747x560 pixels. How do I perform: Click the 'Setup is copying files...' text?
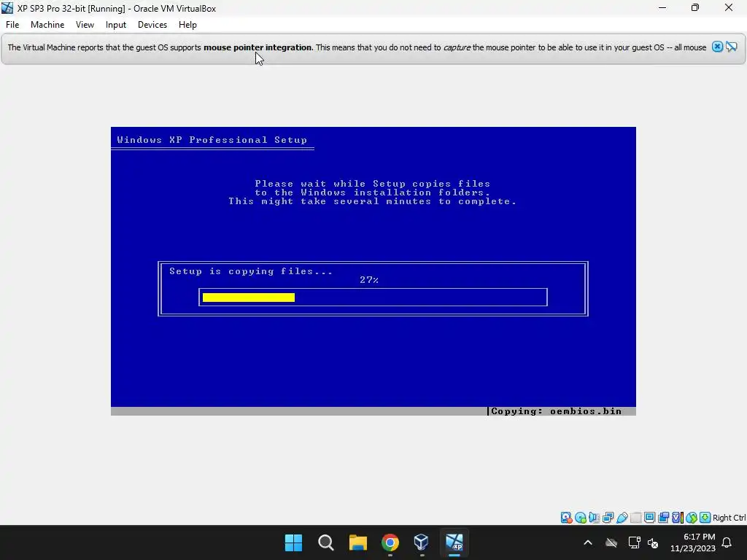[x=251, y=271]
